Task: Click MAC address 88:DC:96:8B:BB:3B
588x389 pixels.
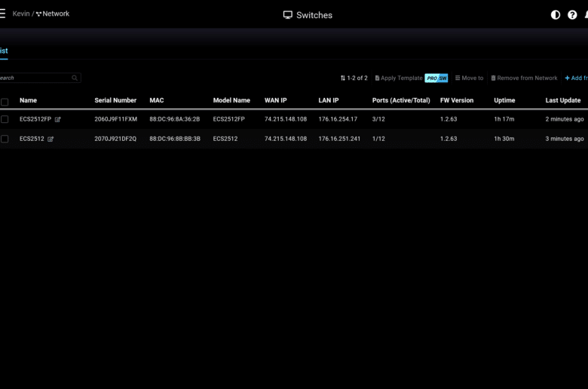Action: point(175,139)
